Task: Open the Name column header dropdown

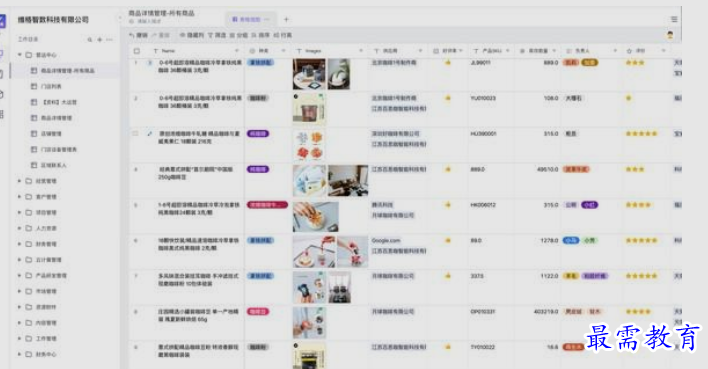Action: 237,51
